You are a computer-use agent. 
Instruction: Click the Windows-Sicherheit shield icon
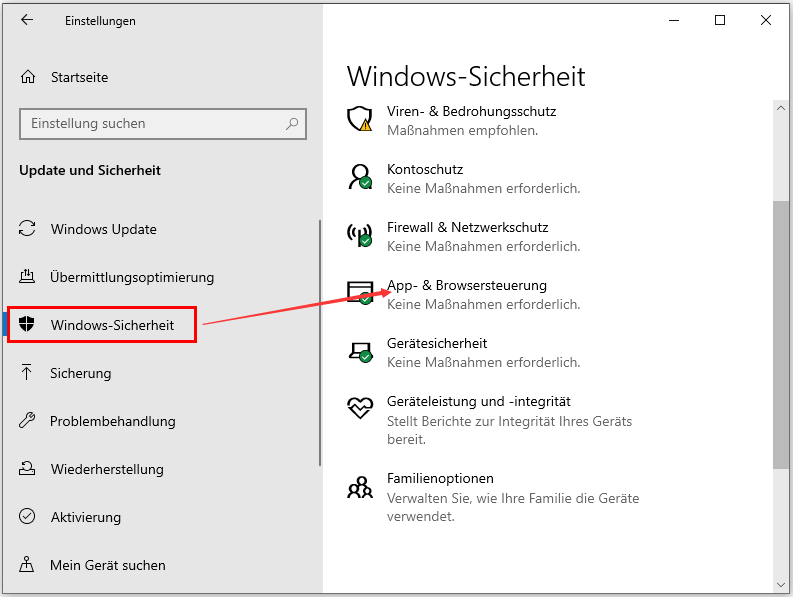click(26, 324)
